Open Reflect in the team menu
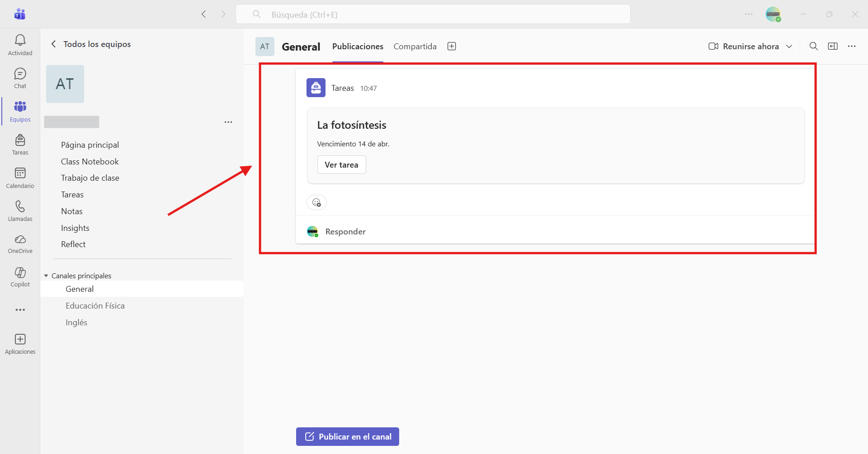This screenshot has height=454, width=868. [x=73, y=244]
